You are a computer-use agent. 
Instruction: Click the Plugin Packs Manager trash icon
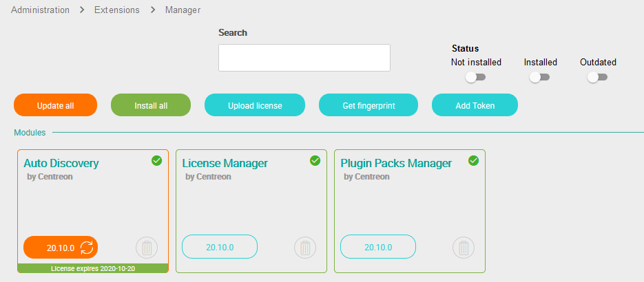pos(464,247)
